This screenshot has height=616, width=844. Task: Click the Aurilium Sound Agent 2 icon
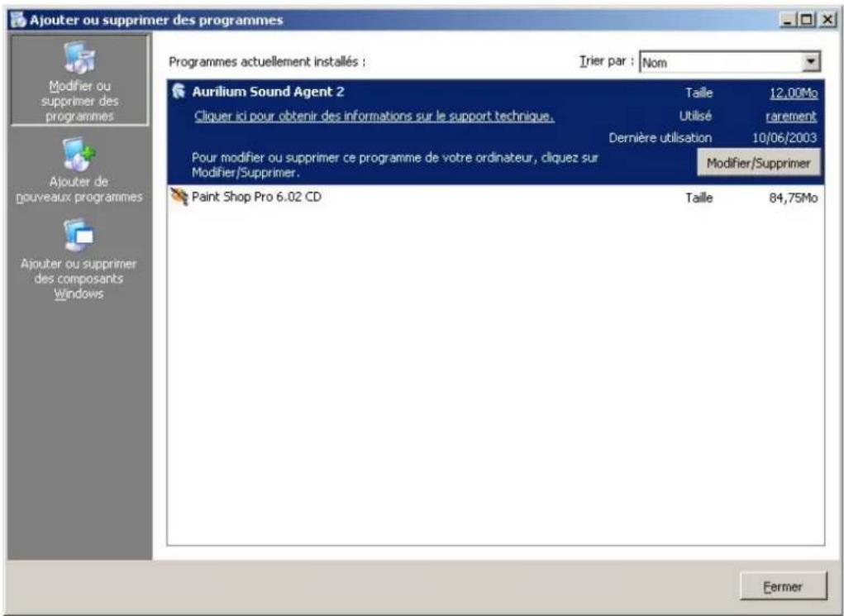pos(179,91)
